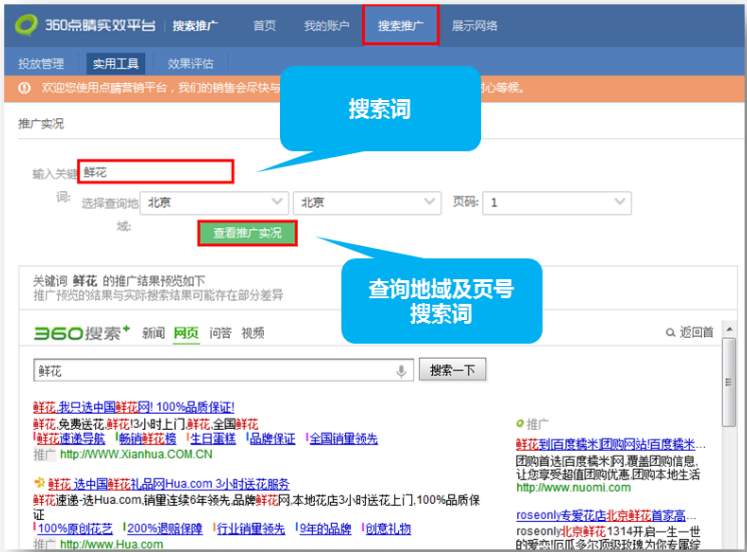Click the http://www.Hua.com URL text
The image size is (747, 552).
pyautogui.click(x=111, y=544)
